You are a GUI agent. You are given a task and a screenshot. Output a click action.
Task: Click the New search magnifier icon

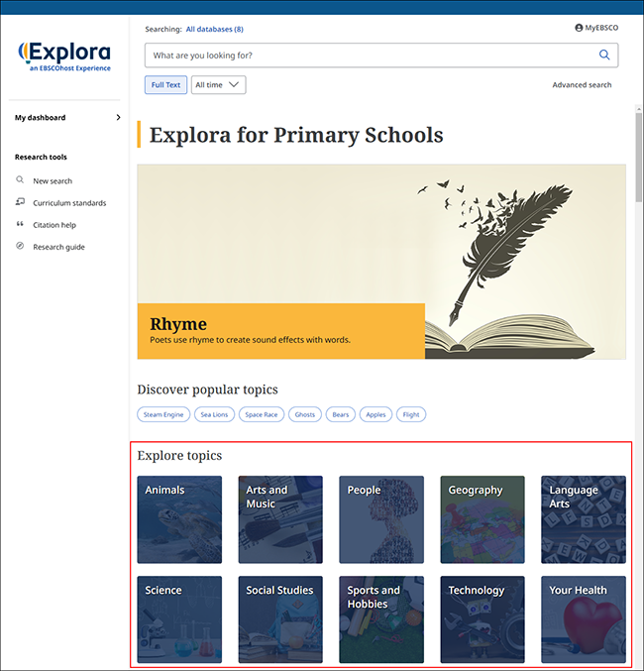click(x=20, y=179)
